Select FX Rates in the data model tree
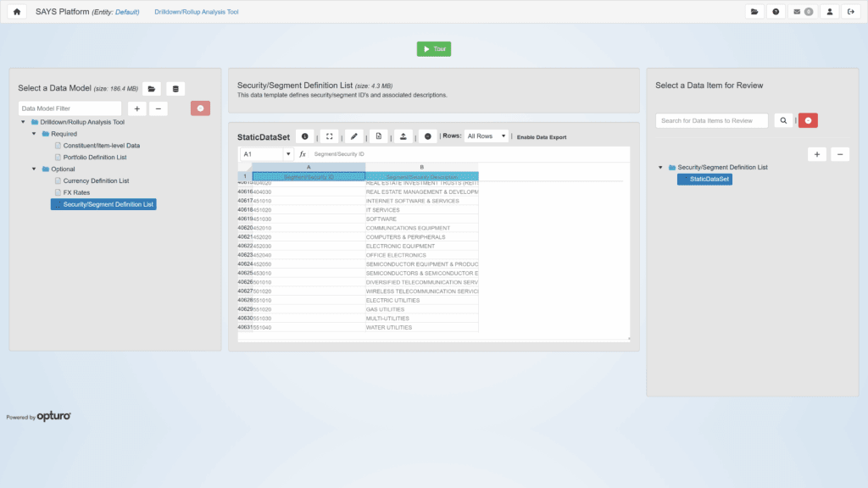Screen dimensions: 868x488 coord(78,192)
